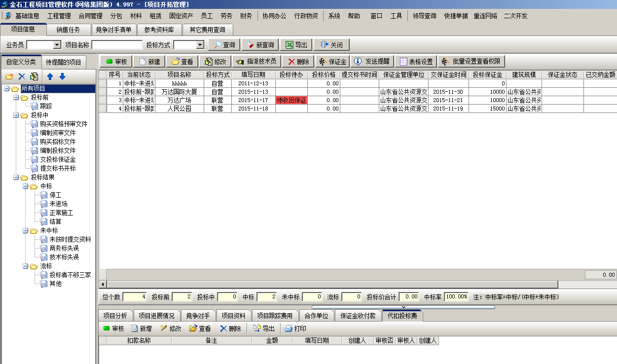Image resolution: width=617 pixels, height=364 pixels.
Task: Open 表格设置 table settings
Action: 416,62
